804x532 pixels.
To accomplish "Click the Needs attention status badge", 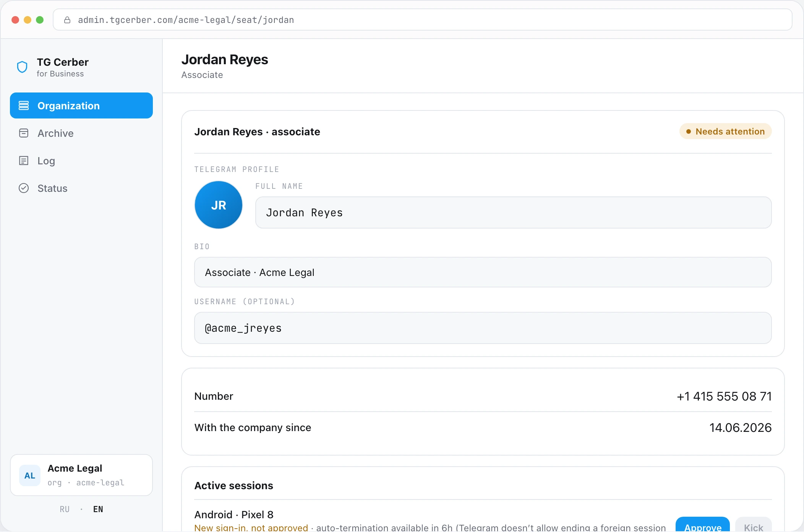I will pos(726,131).
